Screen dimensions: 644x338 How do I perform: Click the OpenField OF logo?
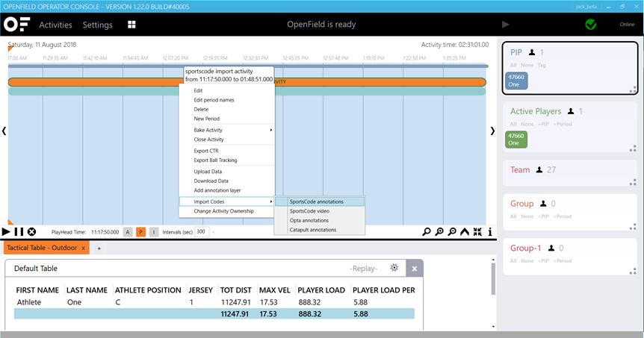coord(17,25)
